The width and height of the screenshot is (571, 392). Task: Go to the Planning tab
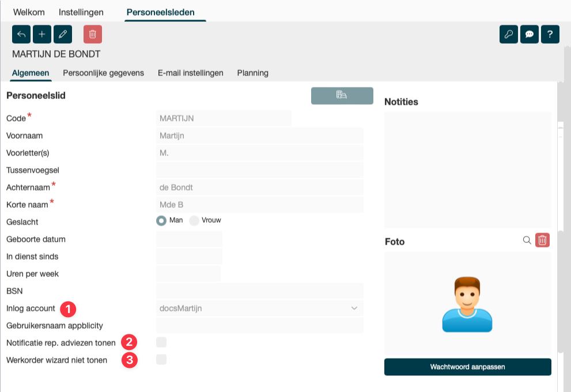(x=252, y=73)
